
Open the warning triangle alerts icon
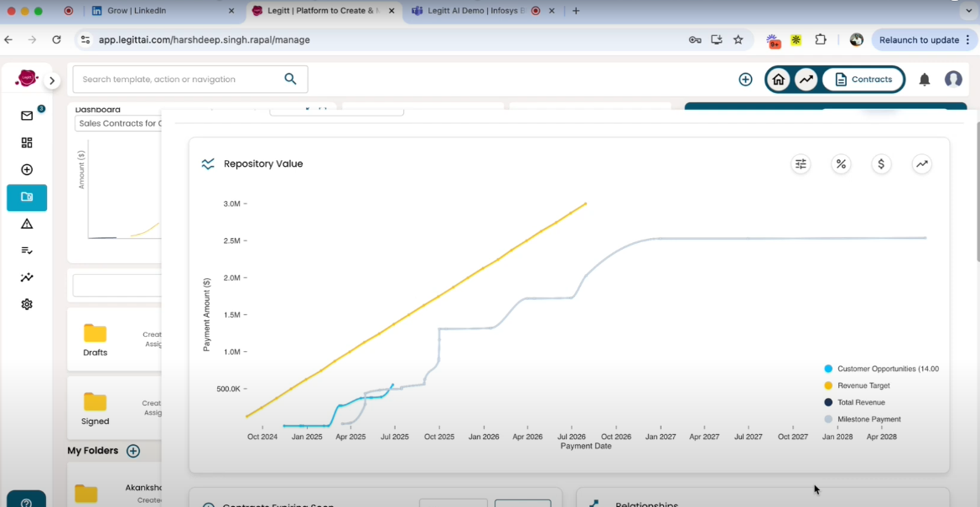27,224
